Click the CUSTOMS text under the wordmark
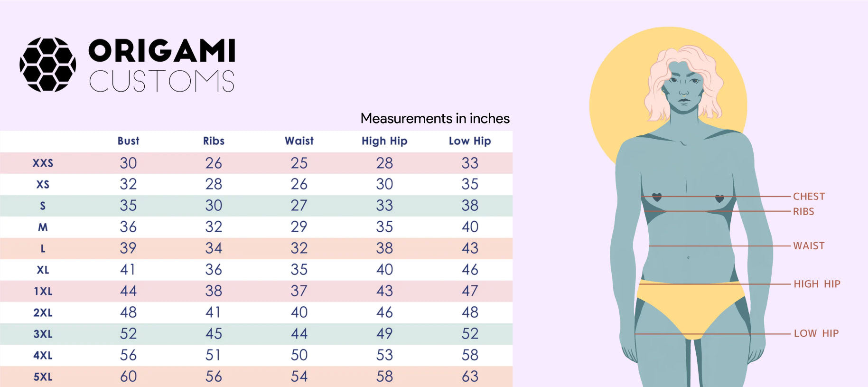 point(162,81)
